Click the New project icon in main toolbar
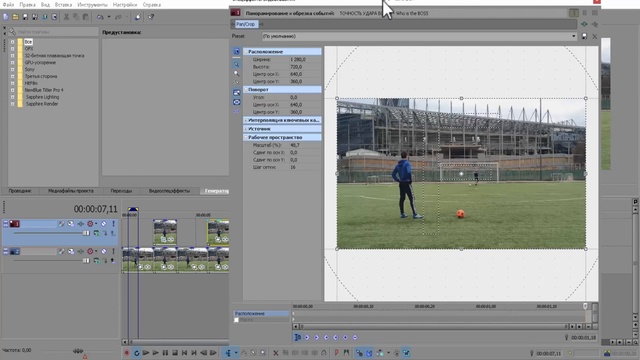640x360 pixels. [x=6, y=17]
